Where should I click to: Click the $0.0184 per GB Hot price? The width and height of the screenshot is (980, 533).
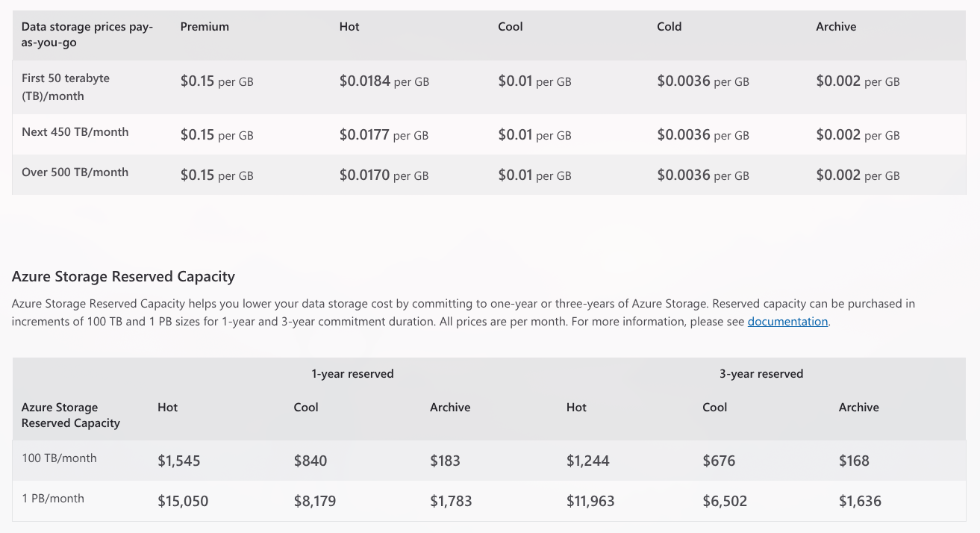point(365,81)
